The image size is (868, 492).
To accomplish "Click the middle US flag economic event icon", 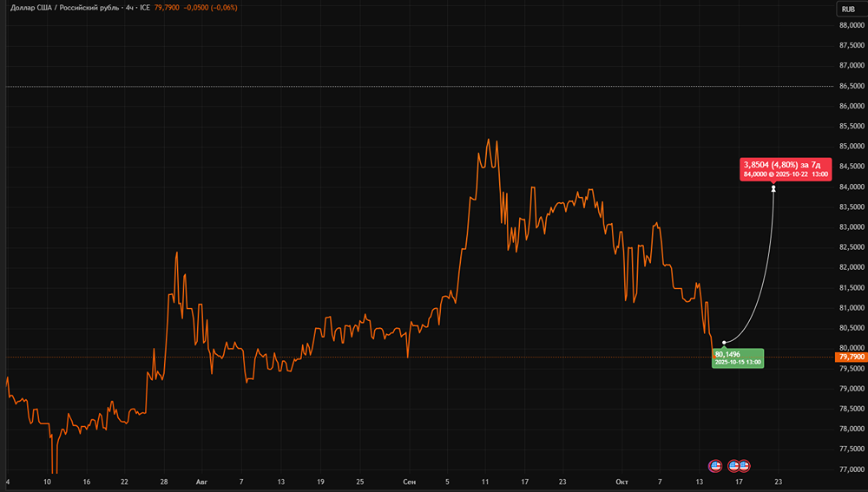I will (x=733, y=466).
